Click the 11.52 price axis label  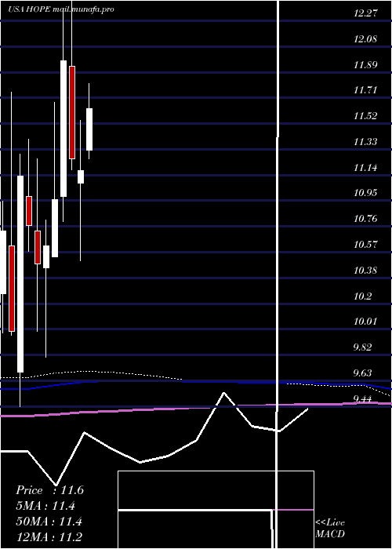tap(365, 116)
